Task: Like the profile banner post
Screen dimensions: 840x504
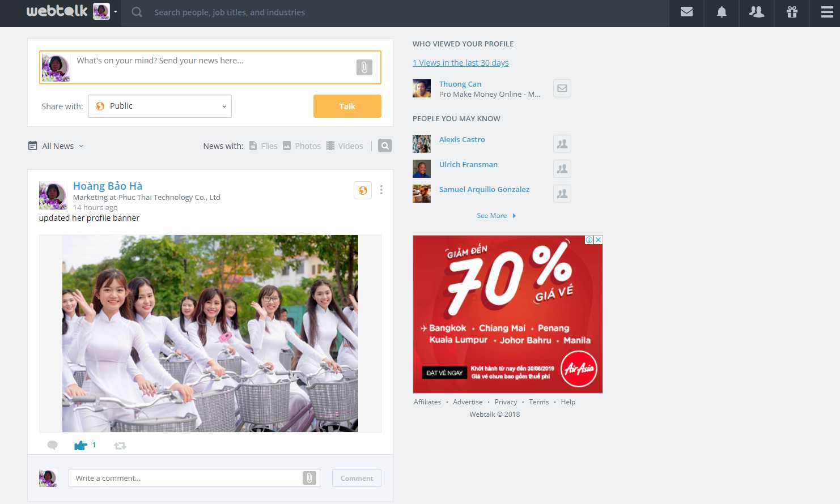Action: (80, 446)
